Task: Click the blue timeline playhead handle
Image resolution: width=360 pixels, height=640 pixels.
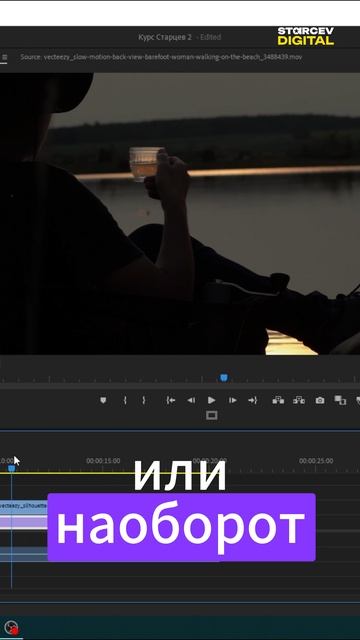Action: [12, 469]
